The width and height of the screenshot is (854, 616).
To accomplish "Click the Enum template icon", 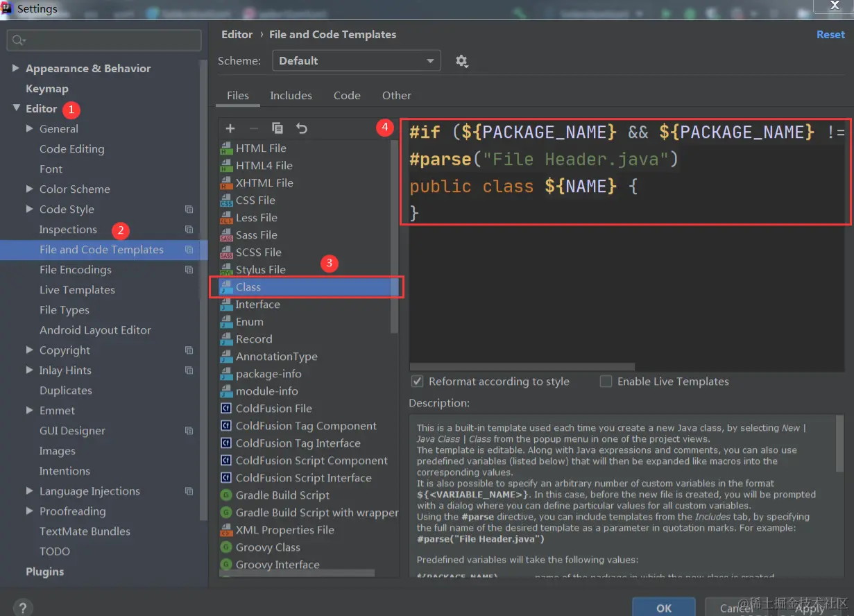I will click(226, 322).
